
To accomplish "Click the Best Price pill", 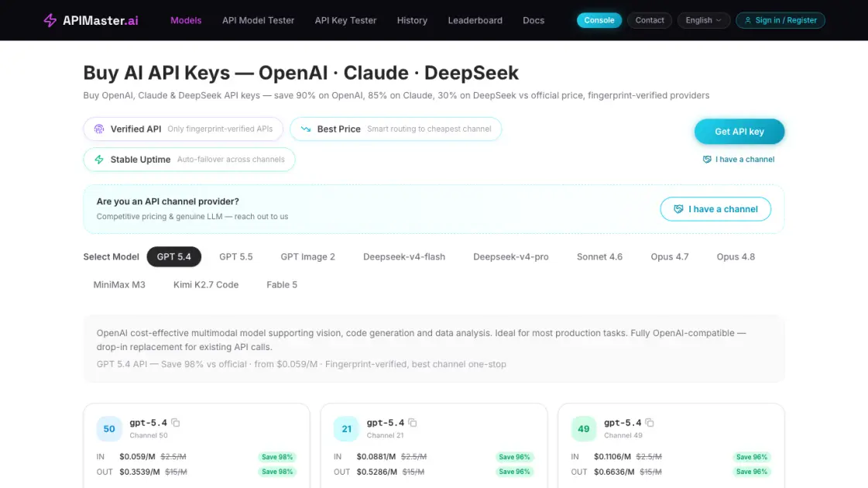I will [396, 129].
